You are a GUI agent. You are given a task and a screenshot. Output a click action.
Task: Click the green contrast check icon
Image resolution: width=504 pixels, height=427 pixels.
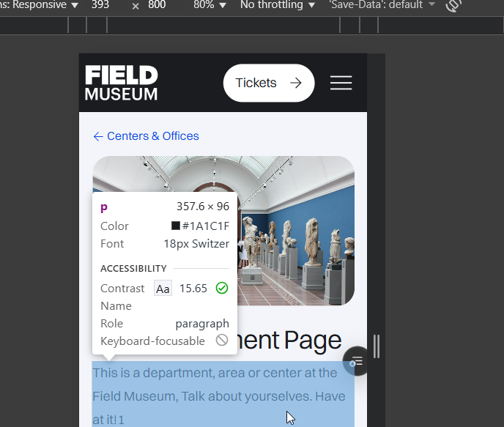tap(222, 289)
